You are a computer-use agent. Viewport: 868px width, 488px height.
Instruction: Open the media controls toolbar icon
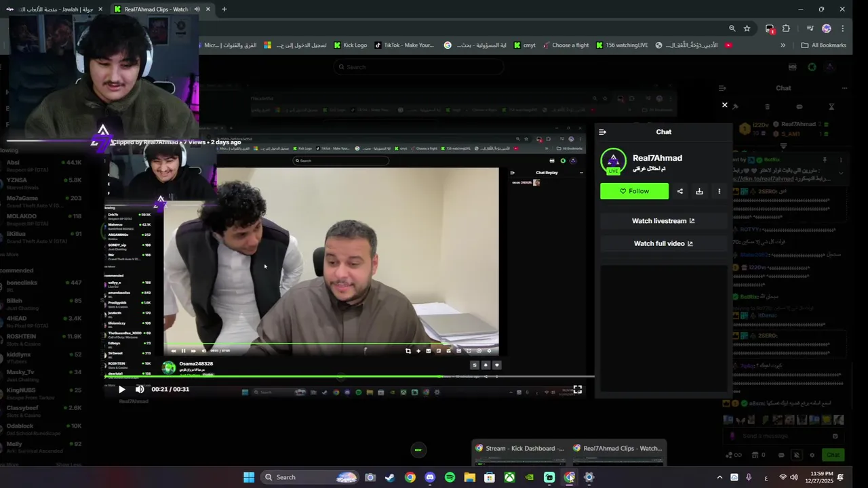[x=810, y=28]
